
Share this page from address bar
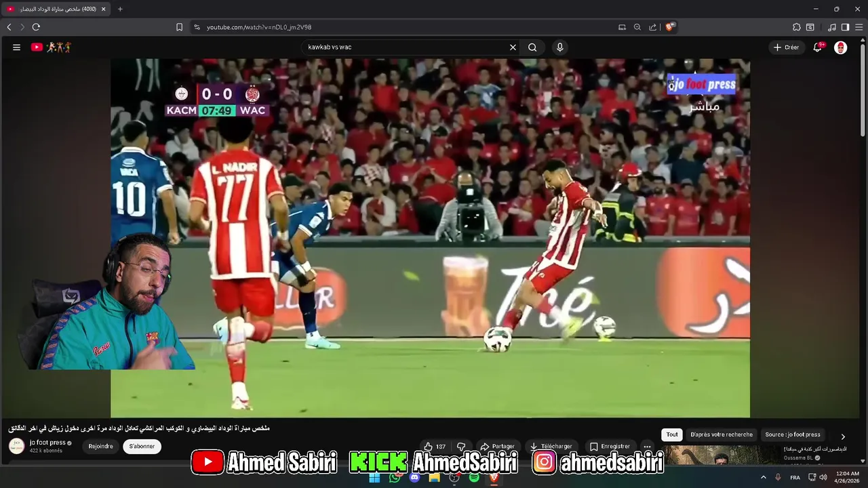(652, 27)
